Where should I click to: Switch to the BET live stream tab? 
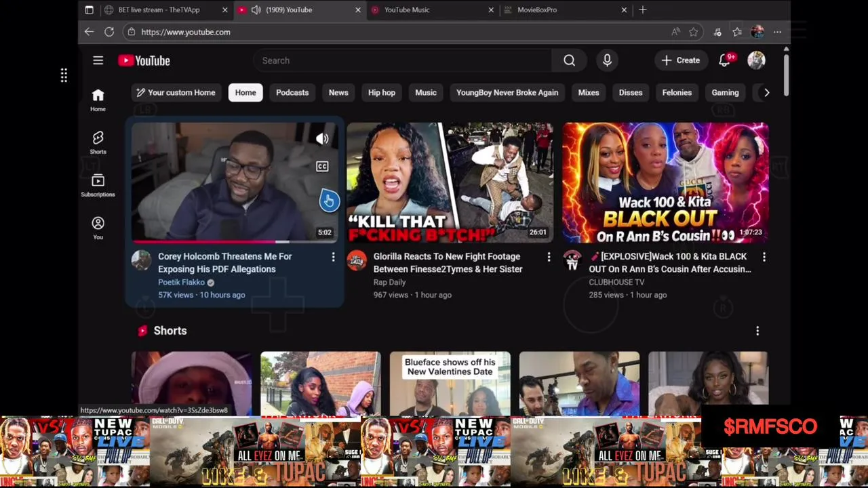[x=166, y=10]
